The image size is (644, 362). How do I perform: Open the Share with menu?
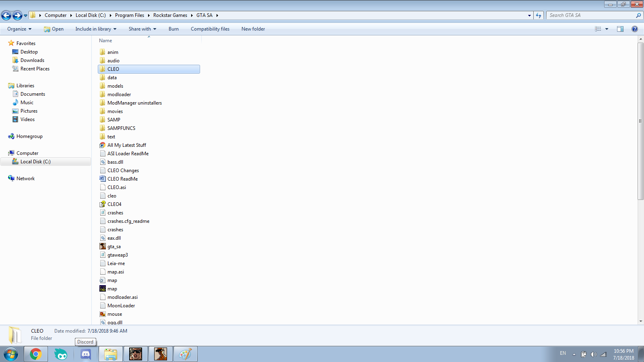[142, 29]
